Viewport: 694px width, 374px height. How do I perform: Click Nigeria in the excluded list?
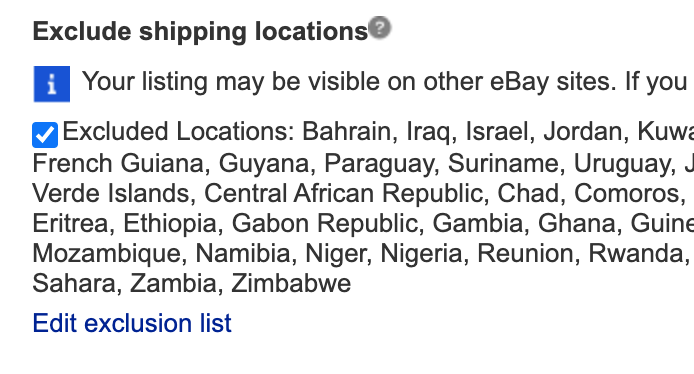coord(420,254)
